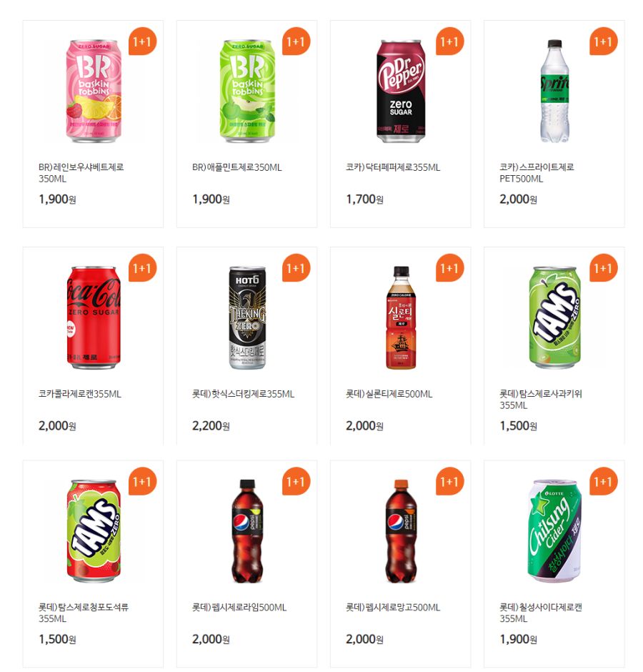Click the 1+1 badge on Sprite Zero bottle
Viewport: 643px width, 672px height.
[x=604, y=41]
